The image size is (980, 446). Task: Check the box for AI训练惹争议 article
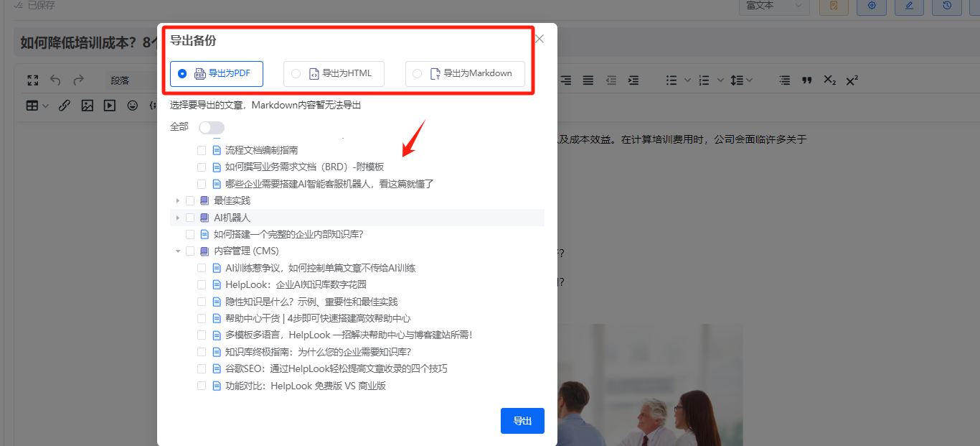(202, 268)
